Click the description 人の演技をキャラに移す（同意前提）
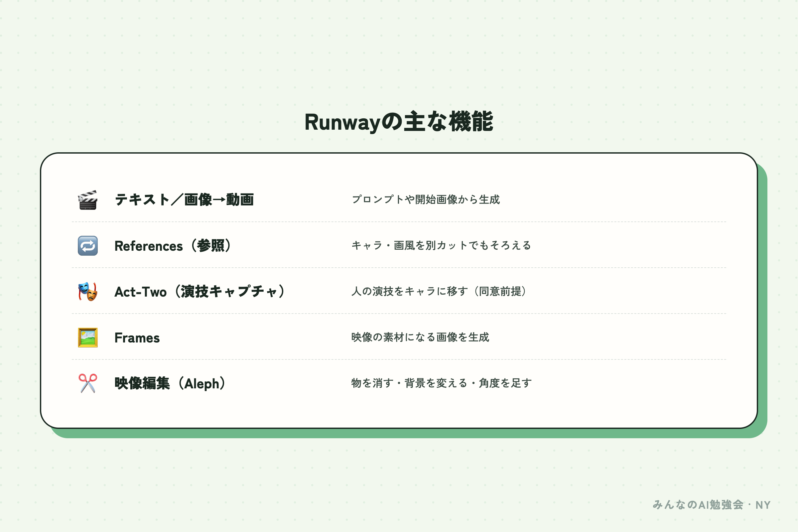The width and height of the screenshot is (798, 532). click(439, 291)
